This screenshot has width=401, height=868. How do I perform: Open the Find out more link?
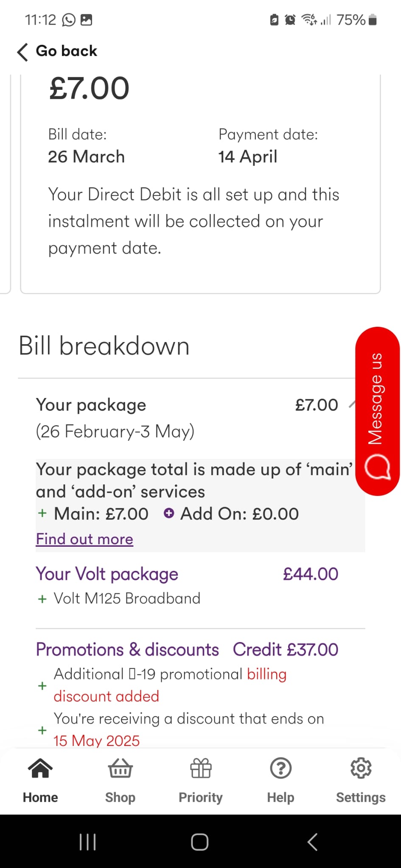[84, 539]
